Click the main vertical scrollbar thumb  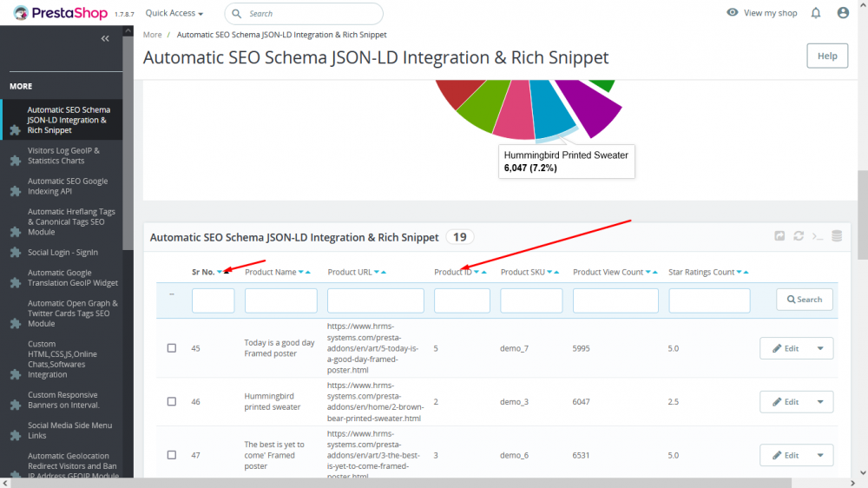tap(863, 215)
